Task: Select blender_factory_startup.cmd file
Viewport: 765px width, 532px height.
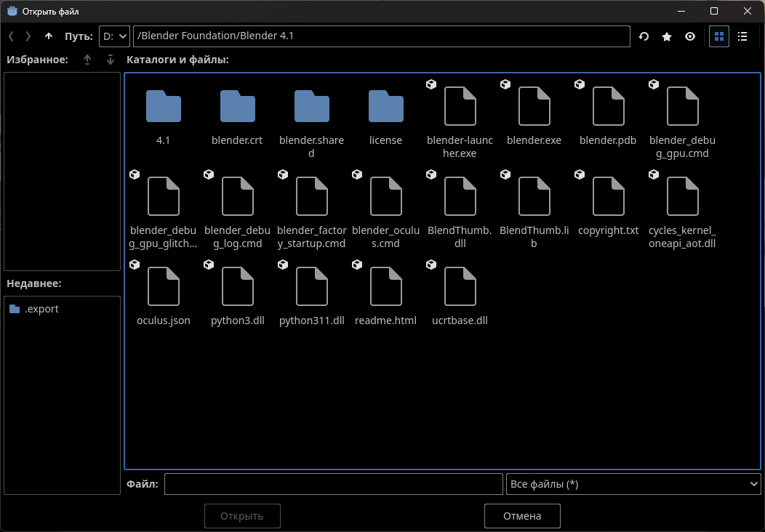Action: (x=312, y=209)
